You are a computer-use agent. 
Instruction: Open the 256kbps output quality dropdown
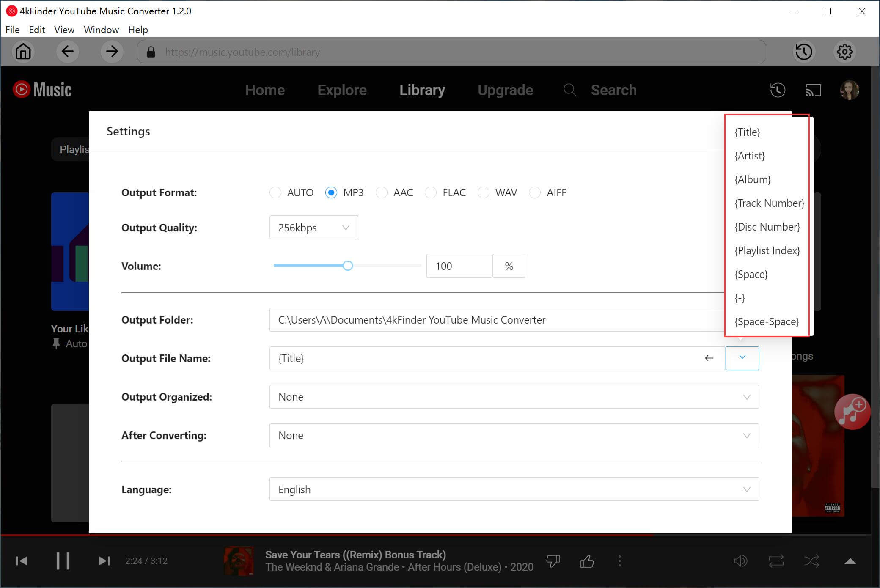coord(313,228)
